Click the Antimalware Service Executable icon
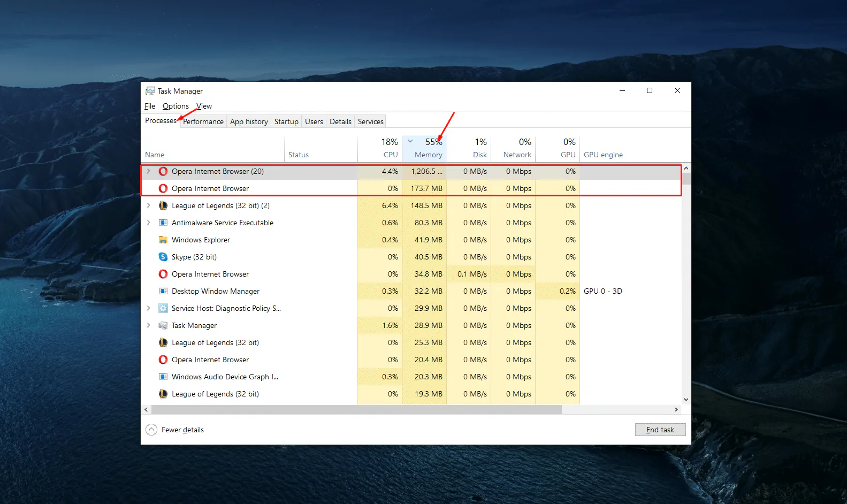Screen dimensions: 847x504 coord(163,223)
